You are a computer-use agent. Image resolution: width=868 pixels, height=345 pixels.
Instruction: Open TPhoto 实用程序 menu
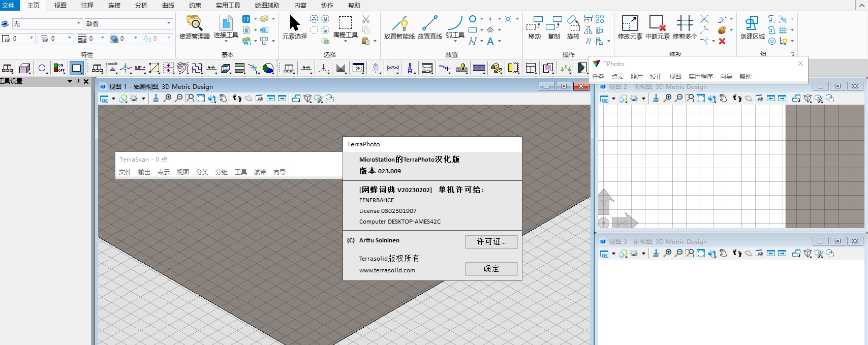coord(701,77)
